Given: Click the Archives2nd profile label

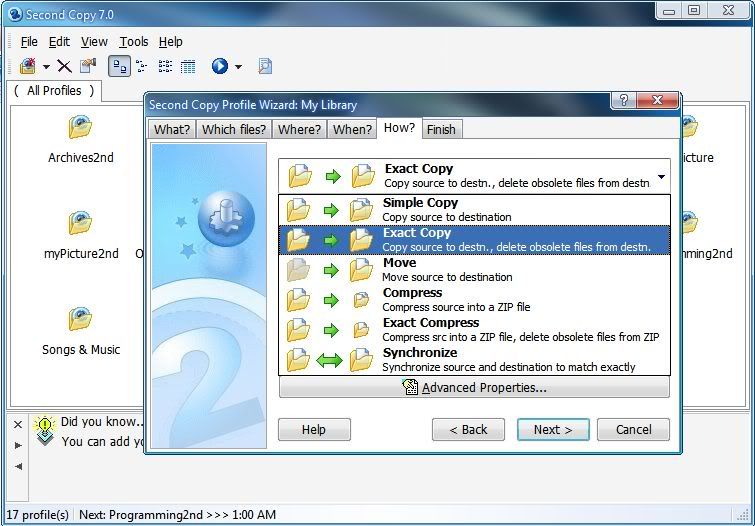Looking at the screenshot, I should tap(81, 158).
